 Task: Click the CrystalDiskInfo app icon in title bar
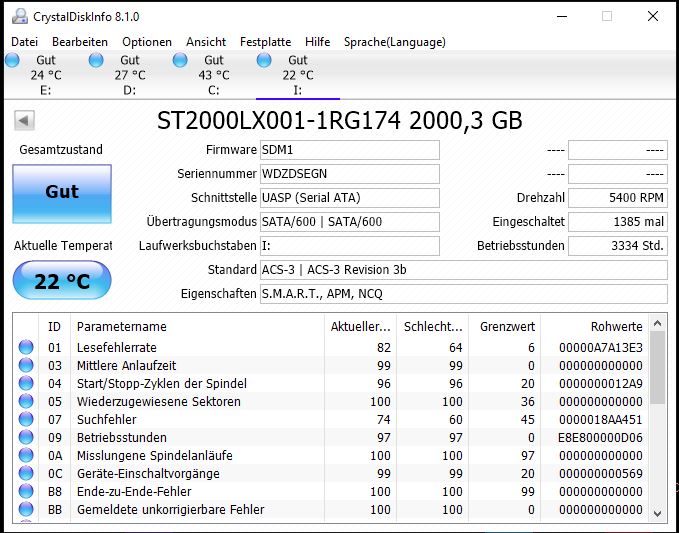(19, 16)
